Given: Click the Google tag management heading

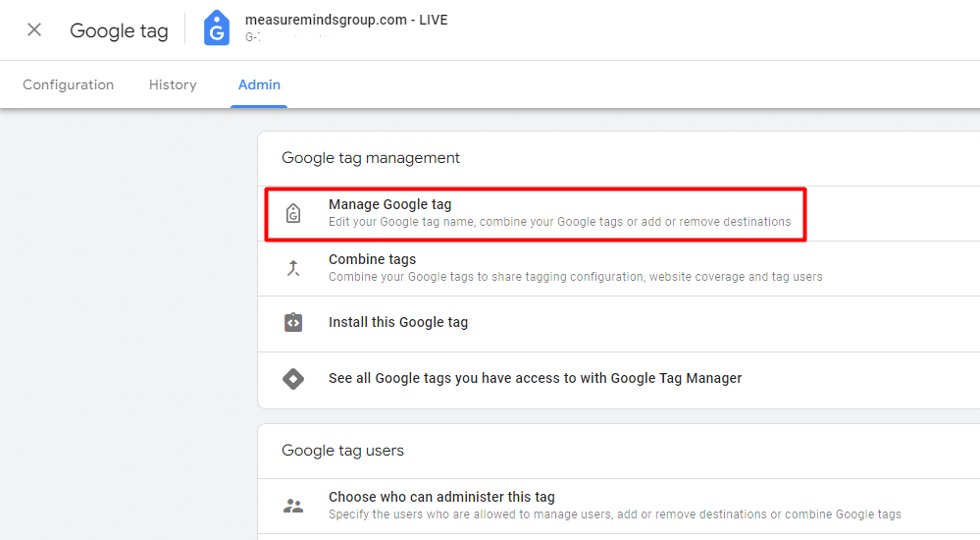Looking at the screenshot, I should pyautogui.click(x=371, y=158).
